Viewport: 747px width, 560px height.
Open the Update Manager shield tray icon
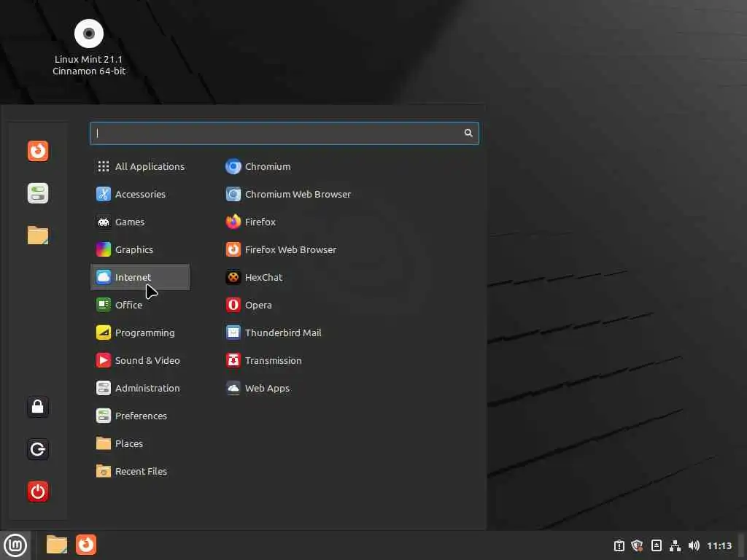click(637, 545)
